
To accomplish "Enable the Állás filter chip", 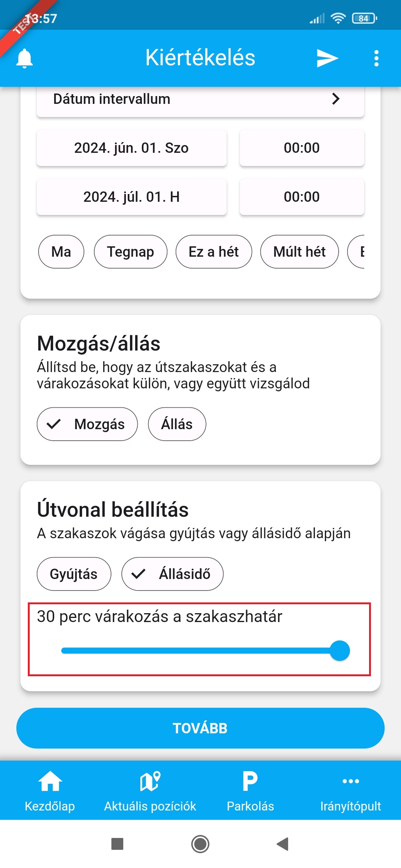I will point(177,424).
